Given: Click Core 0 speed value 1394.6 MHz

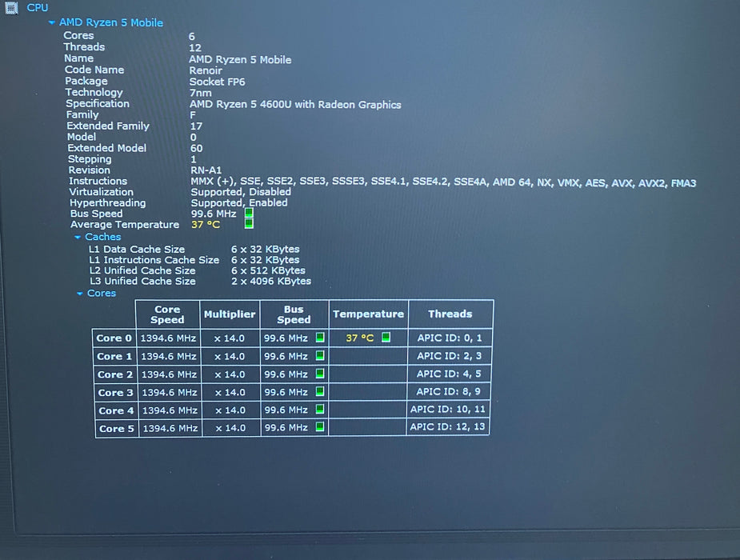Looking at the screenshot, I should [168, 338].
